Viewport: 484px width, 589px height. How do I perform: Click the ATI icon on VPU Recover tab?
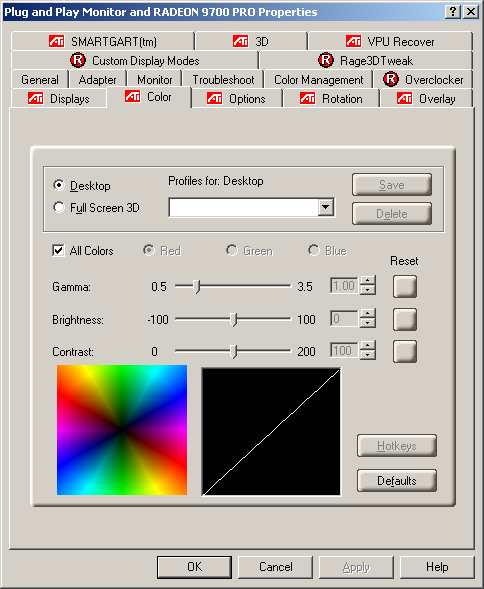[x=353, y=41]
